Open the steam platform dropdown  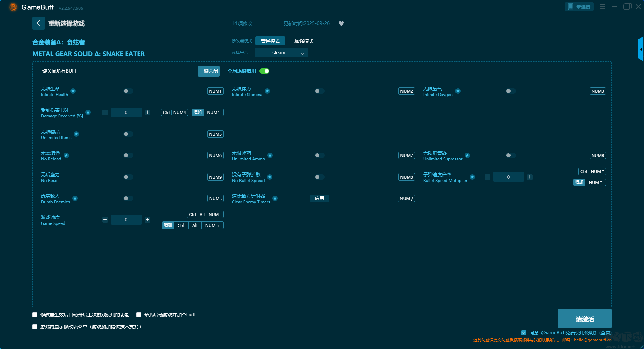pyautogui.click(x=281, y=53)
